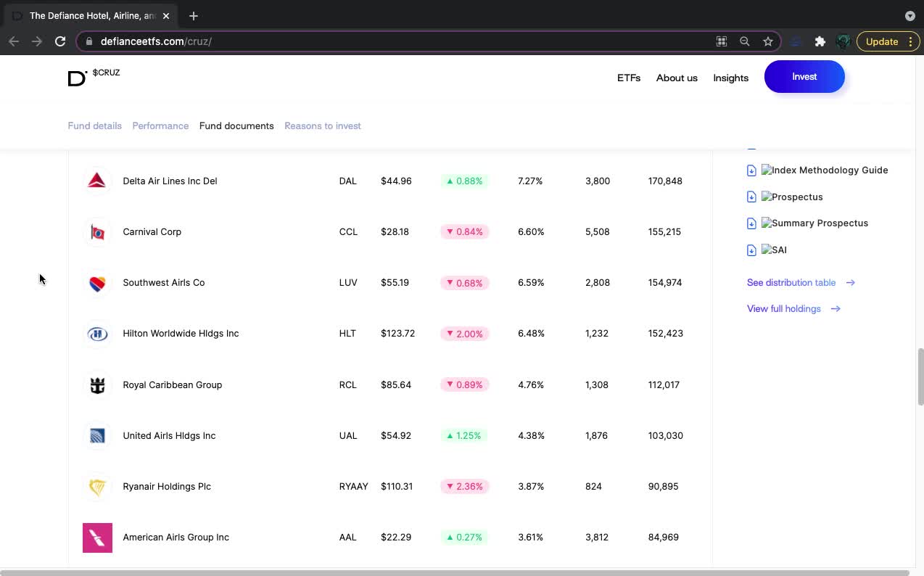Viewport: 924px width, 576px height.
Task: Click the LUV ticker symbol
Action: (x=348, y=283)
